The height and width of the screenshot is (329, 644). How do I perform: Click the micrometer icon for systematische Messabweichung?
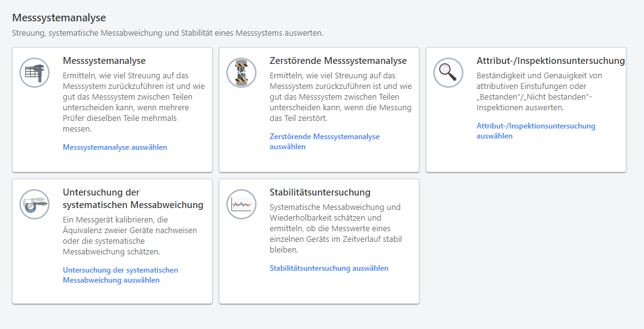click(x=34, y=204)
